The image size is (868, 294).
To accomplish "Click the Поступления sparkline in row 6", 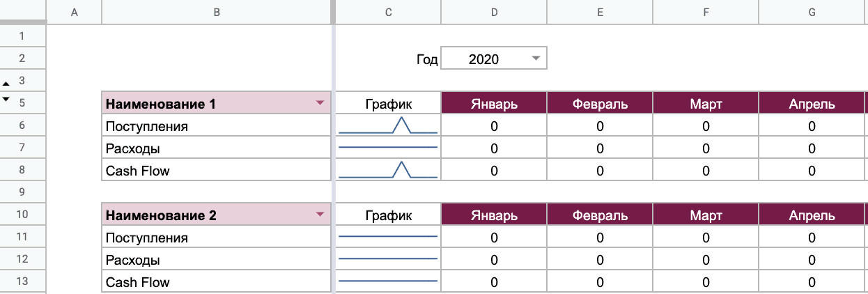I will pos(388,126).
